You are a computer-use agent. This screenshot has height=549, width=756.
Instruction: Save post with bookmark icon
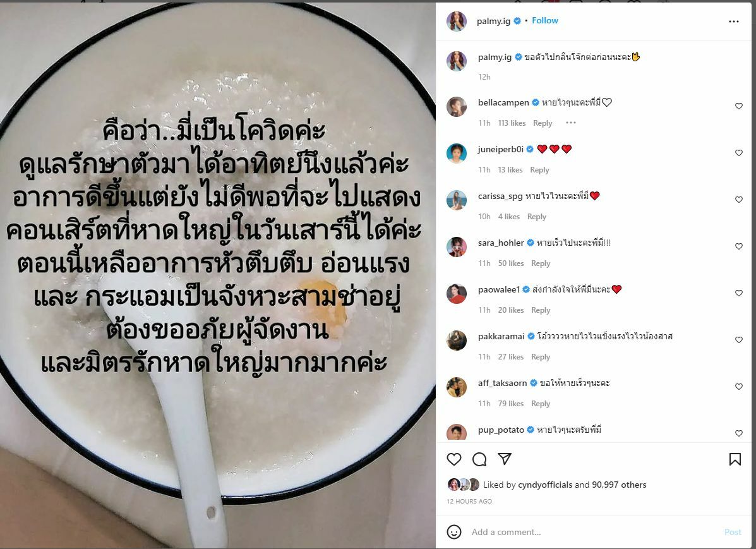point(735,459)
